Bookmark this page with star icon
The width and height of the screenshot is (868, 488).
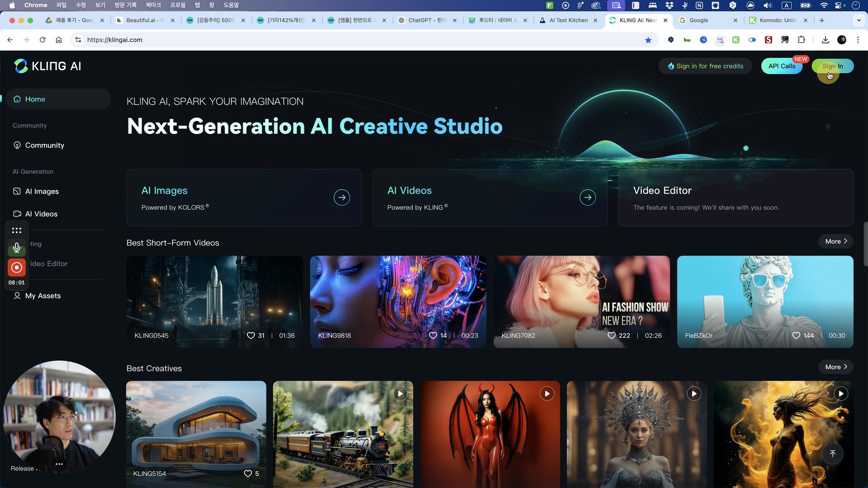648,40
